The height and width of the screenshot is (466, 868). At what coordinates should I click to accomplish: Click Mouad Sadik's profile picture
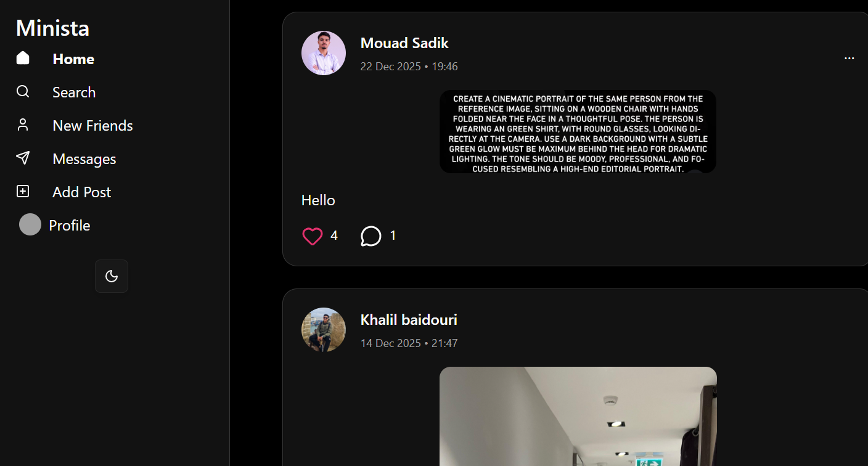(x=324, y=53)
